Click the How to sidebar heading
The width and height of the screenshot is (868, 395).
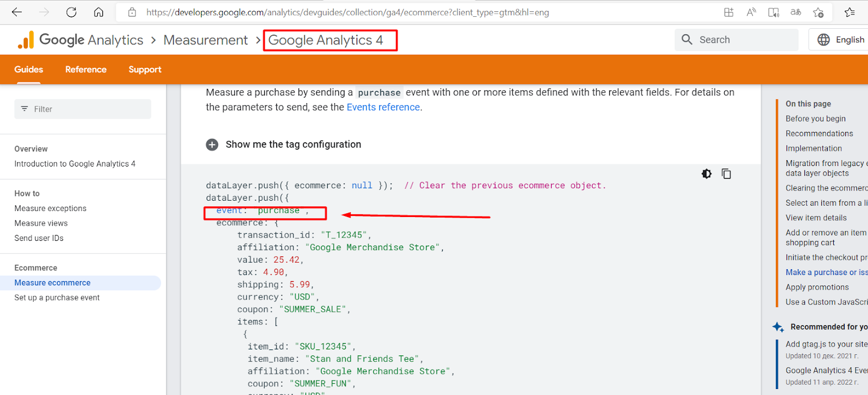27,193
